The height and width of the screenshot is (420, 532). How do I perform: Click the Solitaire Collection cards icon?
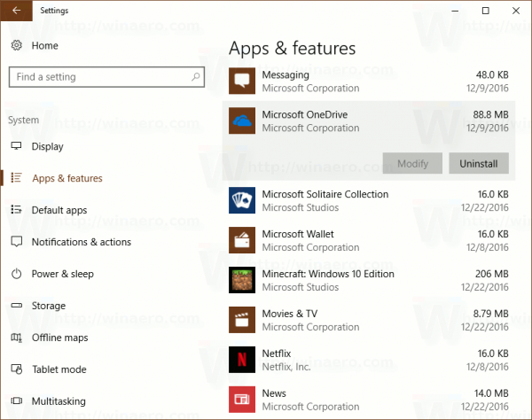tap(242, 200)
